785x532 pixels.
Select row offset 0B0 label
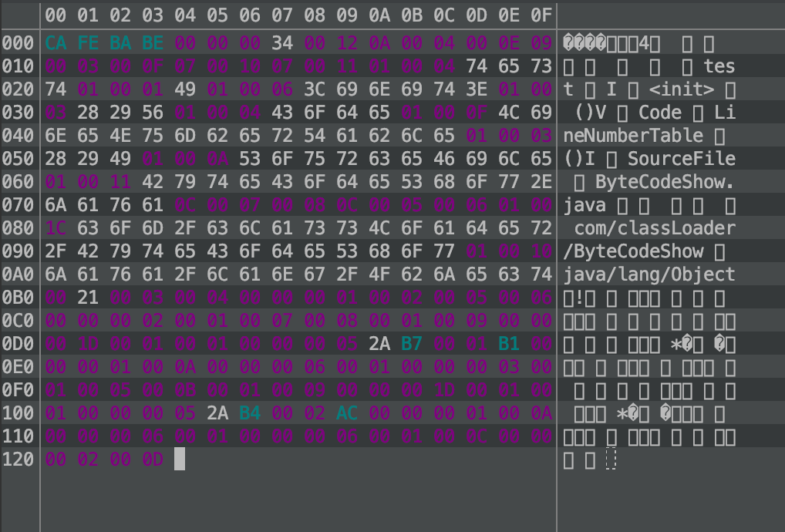click(x=18, y=297)
